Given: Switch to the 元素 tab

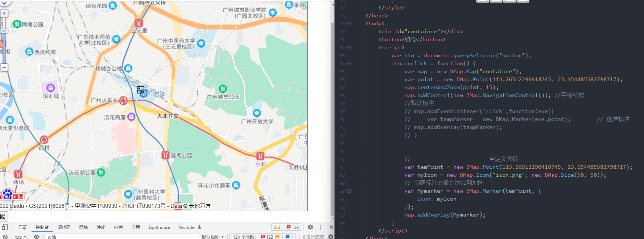Looking at the screenshot, I should [x=22, y=227].
